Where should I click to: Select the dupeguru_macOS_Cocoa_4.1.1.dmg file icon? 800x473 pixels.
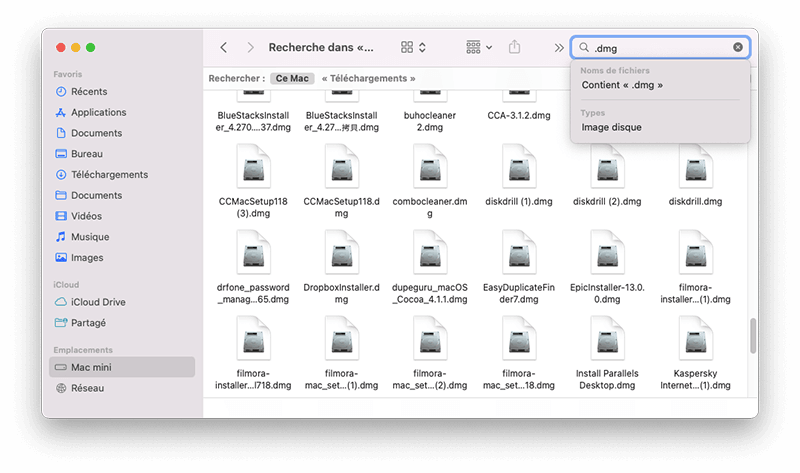430,253
